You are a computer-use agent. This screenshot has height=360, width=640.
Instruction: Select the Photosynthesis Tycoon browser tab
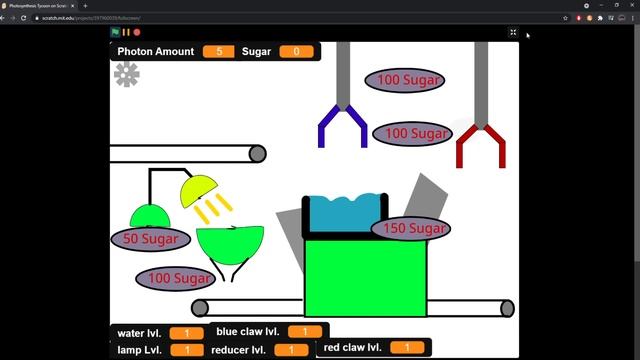point(38,6)
